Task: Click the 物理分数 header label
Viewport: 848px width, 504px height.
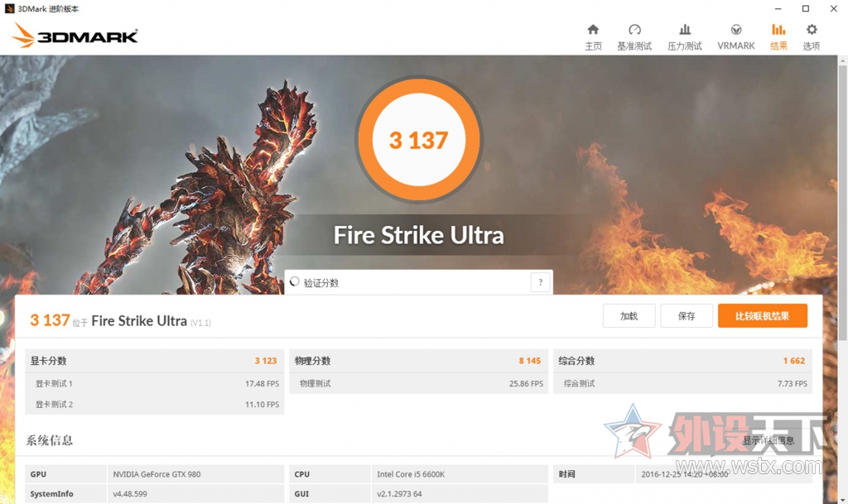Action: coord(312,361)
